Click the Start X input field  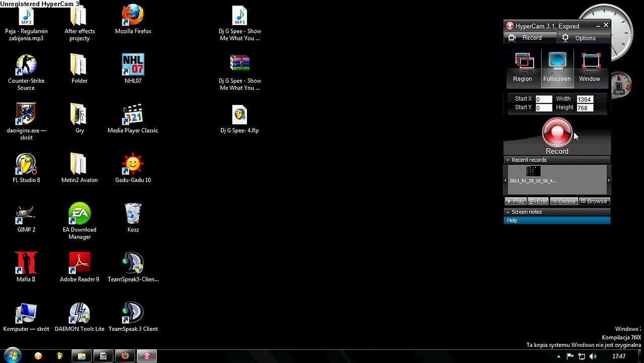(x=544, y=99)
